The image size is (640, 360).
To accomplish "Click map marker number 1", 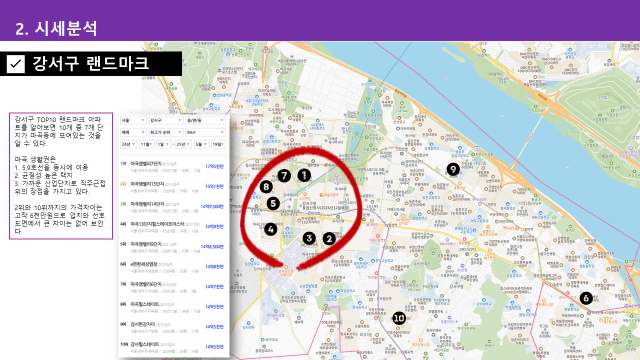I will (x=304, y=176).
